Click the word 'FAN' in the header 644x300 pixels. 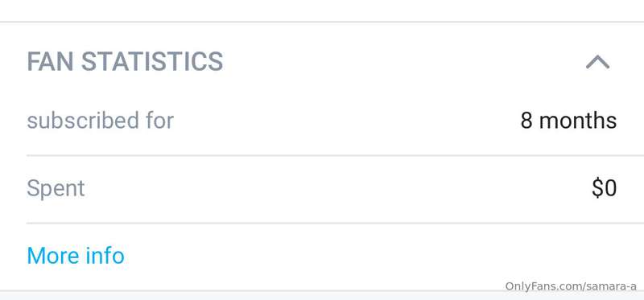50,62
